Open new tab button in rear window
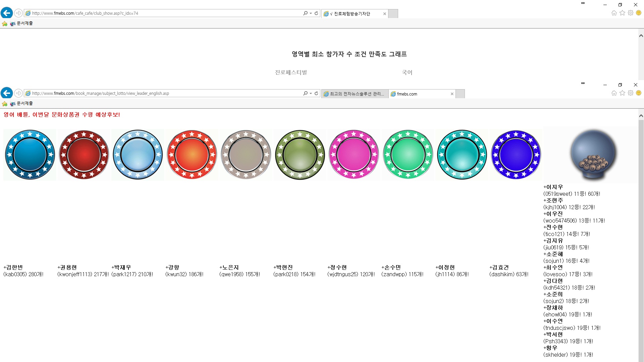 pyautogui.click(x=393, y=14)
